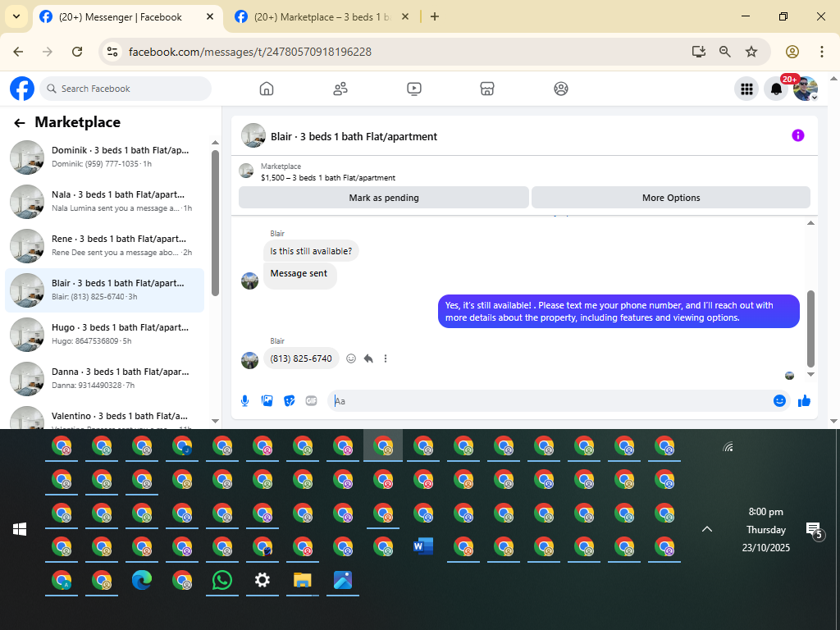840x630 pixels.
Task: Focus the Aa message input field
Action: pos(549,400)
